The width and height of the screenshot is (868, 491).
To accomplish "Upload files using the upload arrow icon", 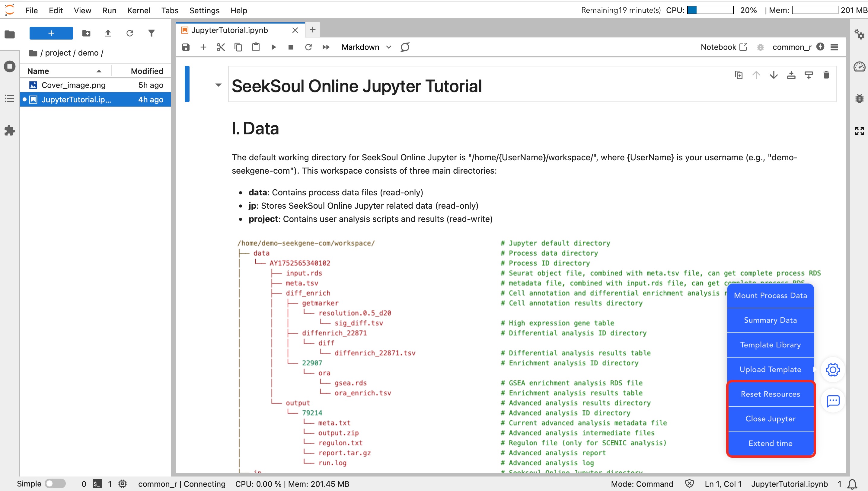I will pos(108,33).
